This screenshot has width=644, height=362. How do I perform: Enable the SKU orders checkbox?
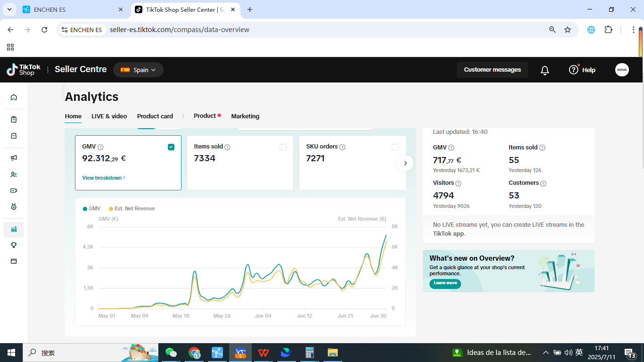pyautogui.click(x=395, y=147)
